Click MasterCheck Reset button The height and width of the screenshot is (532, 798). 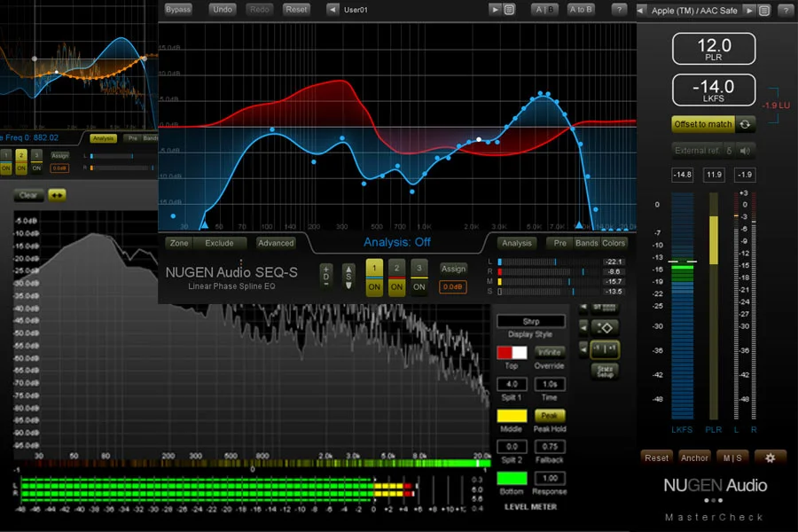pos(656,458)
